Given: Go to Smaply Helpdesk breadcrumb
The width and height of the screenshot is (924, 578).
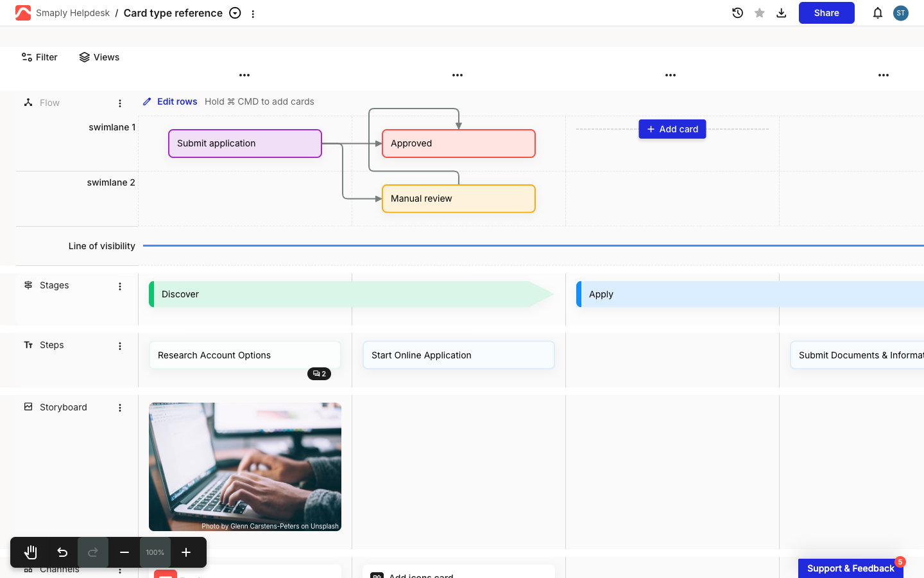Looking at the screenshot, I should pos(73,13).
